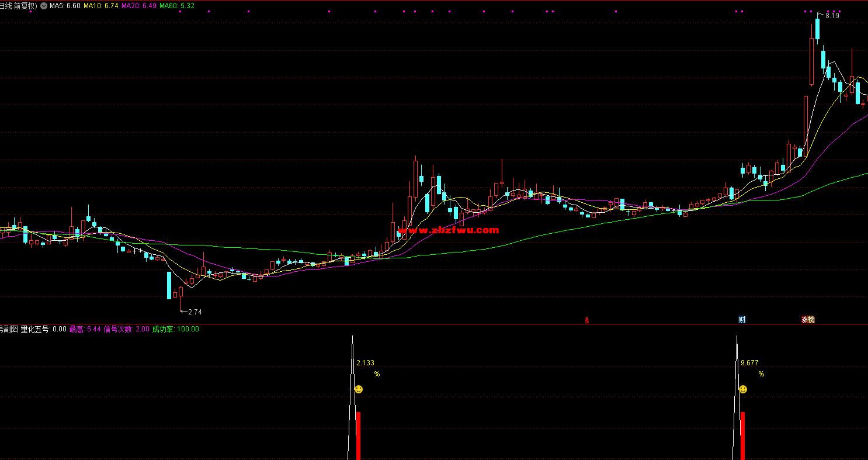Click the smiley signal icon near 9.677
868x460 pixels.
[x=742, y=389]
